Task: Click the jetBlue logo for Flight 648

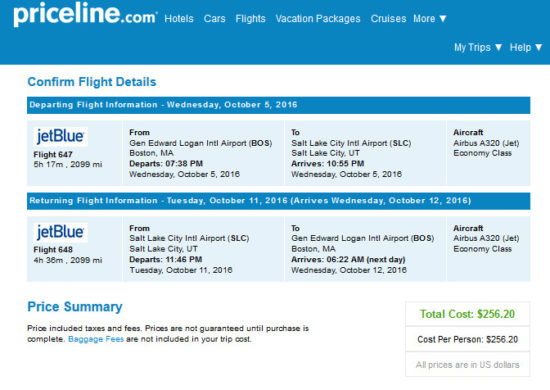Action: [60, 232]
